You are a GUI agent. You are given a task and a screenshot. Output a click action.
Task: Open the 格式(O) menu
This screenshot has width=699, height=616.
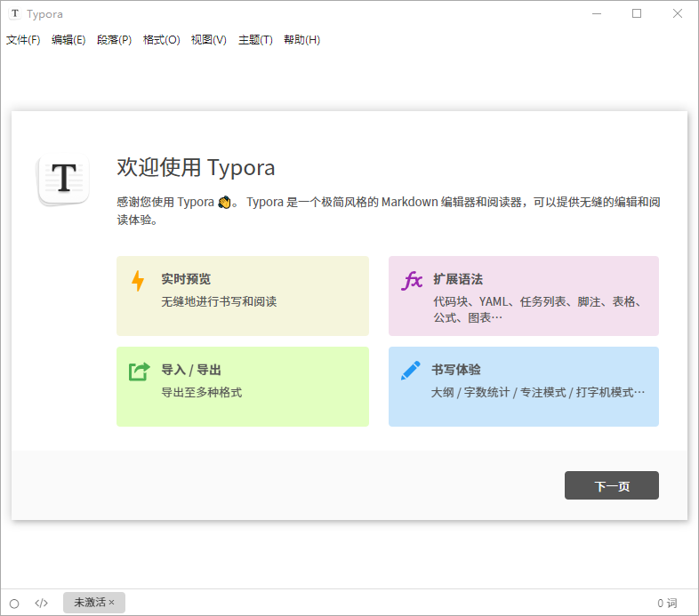pyautogui.click(x=161, y=40)
